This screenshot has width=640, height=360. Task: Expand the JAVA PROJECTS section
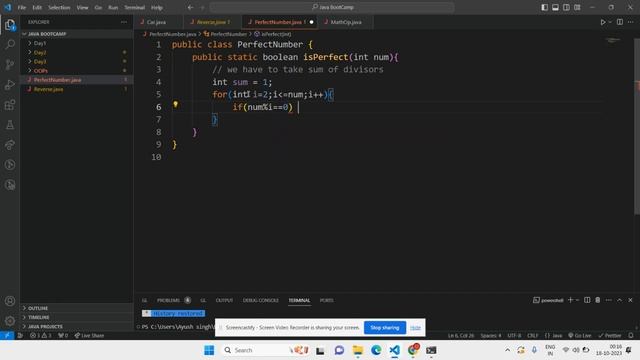(x=76, y=327)
